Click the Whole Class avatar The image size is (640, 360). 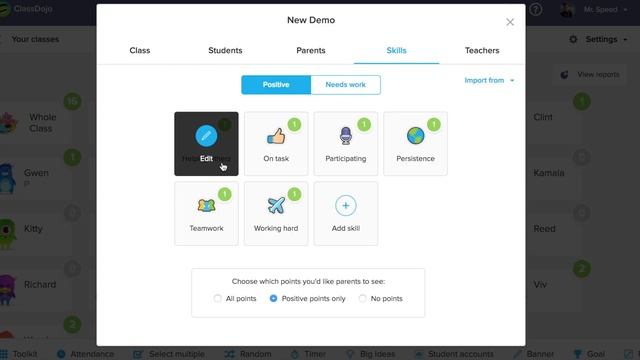coord(8,123)
